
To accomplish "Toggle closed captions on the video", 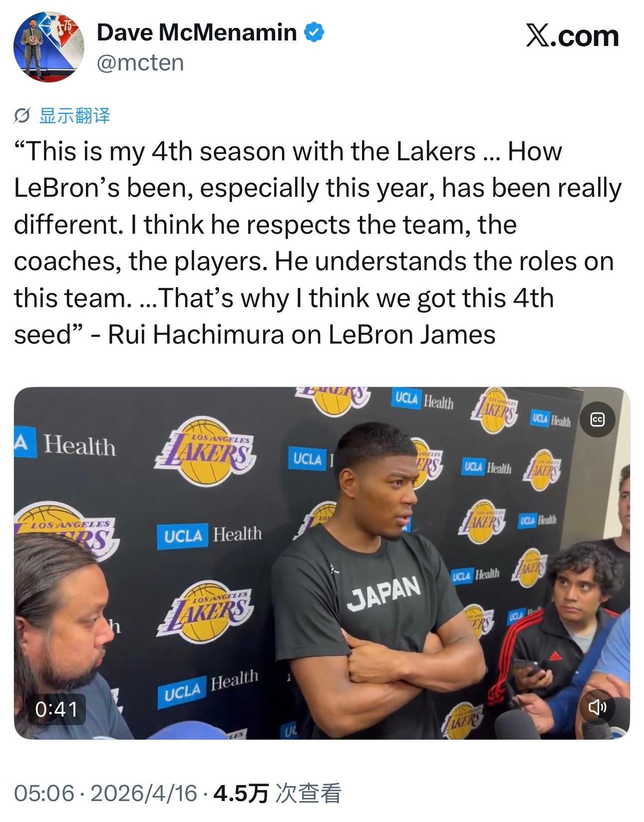I will (x=597, y=419).
